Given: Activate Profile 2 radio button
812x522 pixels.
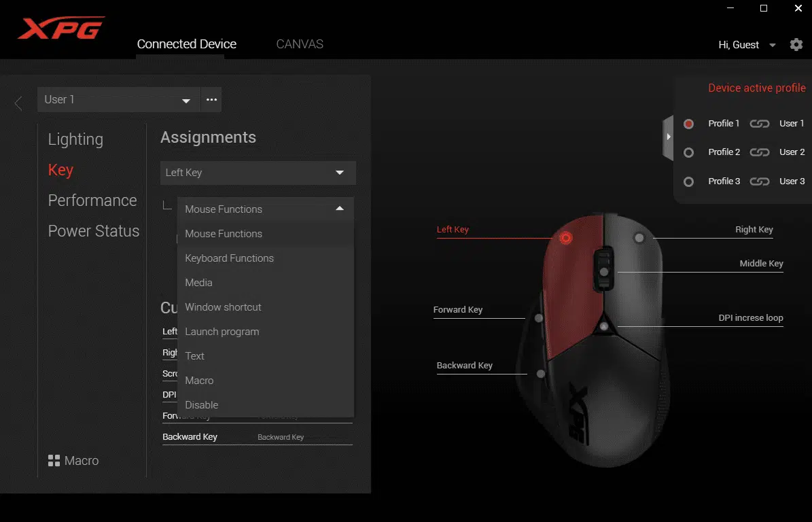Looking at the screenshot, I should pos(688,152).
